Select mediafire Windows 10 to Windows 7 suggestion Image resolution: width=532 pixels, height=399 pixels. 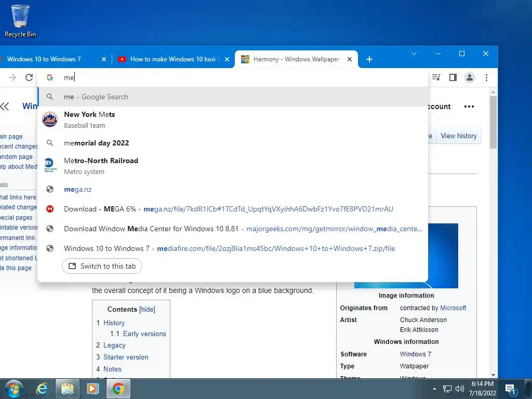click(233, 248)
